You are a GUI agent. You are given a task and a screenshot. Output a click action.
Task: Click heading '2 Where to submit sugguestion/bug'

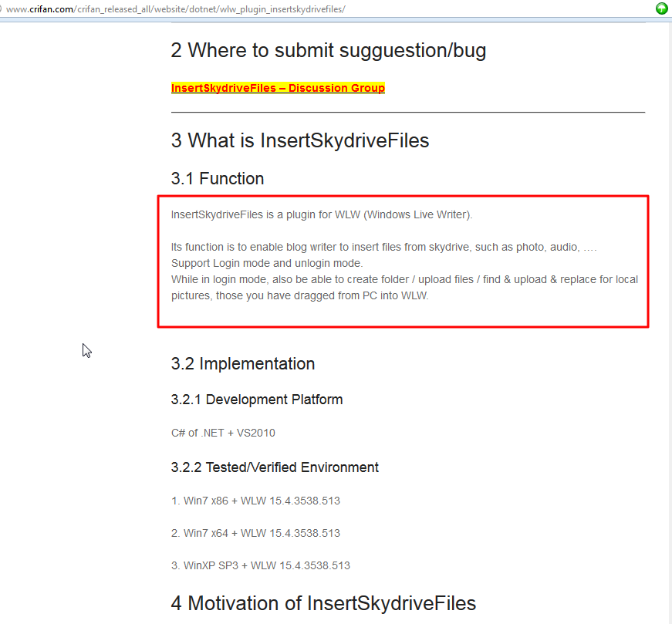pyautogui.click(x=329, y=51)
